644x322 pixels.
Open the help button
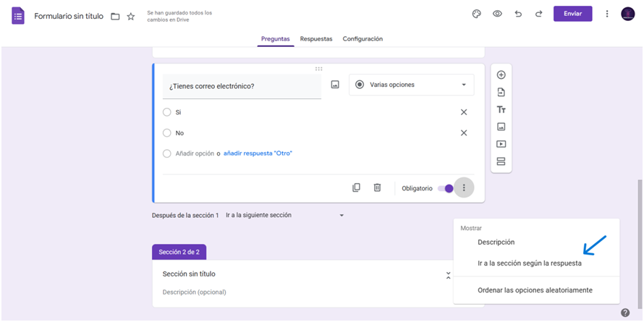pos(625,313)
